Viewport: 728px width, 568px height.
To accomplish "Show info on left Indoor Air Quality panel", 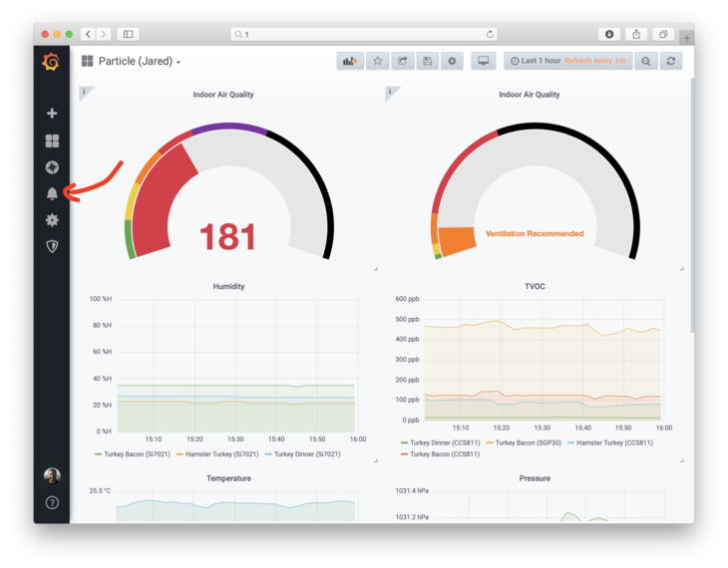I will pyautogui.click(x=85, y=92).
